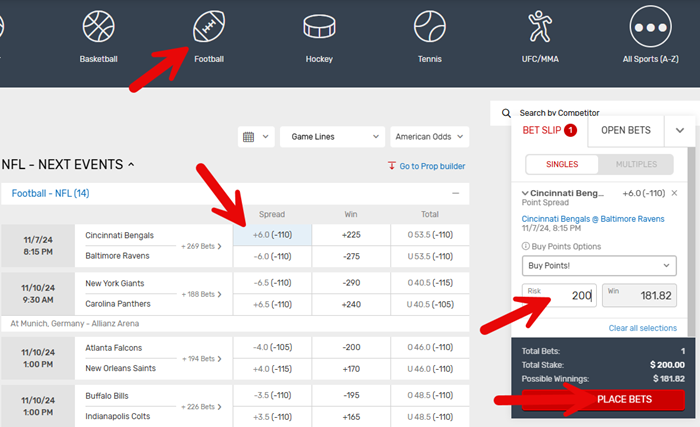This screenshot has width=700, height=427.
Task: Expand the Game Lines dropdown
Action: [x=332, y=137]
